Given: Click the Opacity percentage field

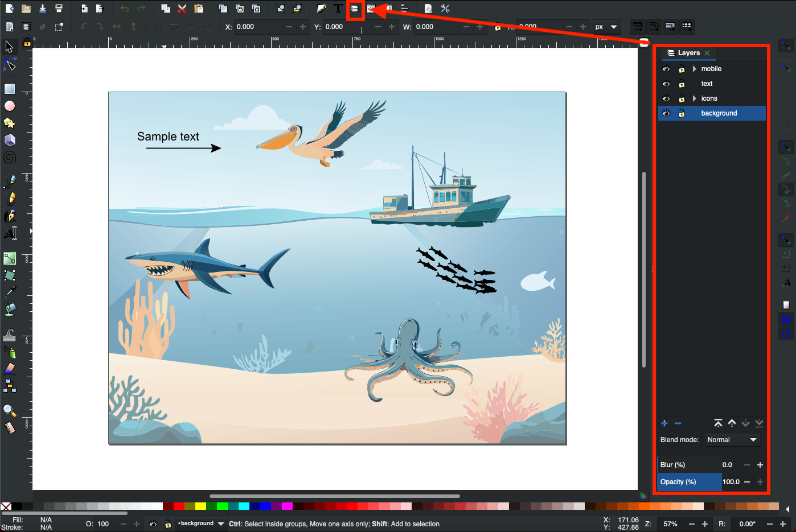Looking at the screenshot, I should (x=731, y=482).
